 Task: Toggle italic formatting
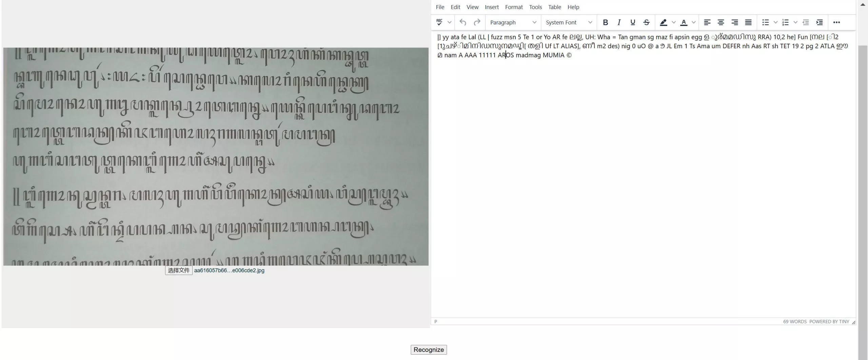[x=619, y=22]
